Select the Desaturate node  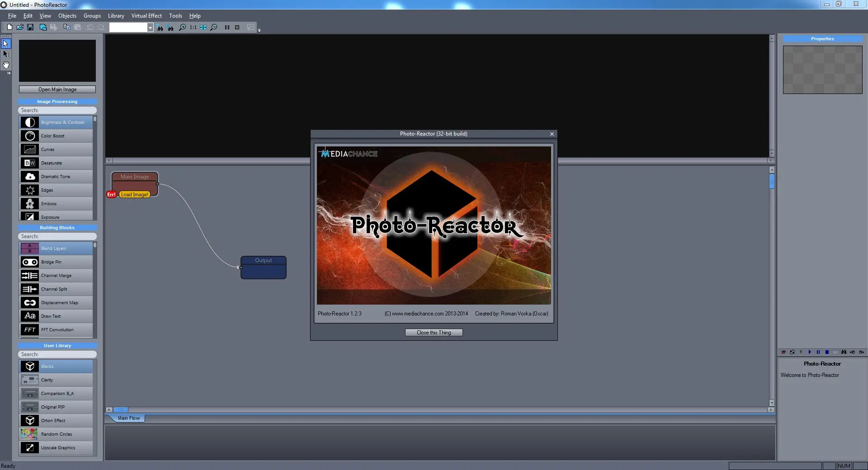tap(57, 163)
